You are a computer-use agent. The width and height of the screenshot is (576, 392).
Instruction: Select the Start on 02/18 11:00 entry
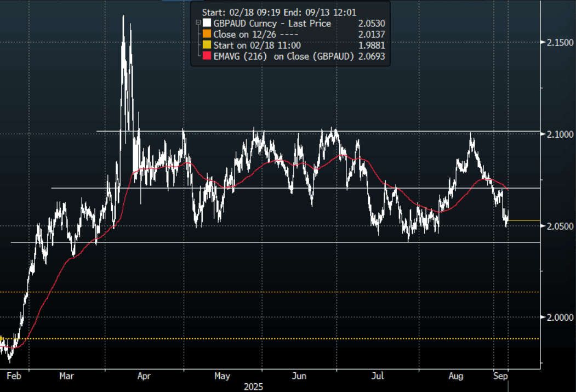coord(256,45)
